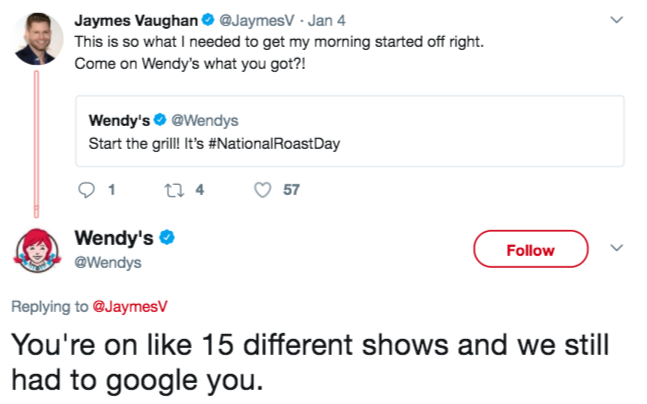Click the retweet arrows icon
The image size is (647, 404).
pos(174,190)
